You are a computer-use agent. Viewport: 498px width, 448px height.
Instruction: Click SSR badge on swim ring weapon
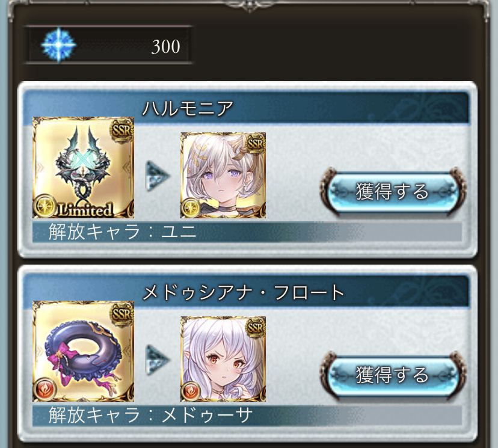click(x=121, y=314)
